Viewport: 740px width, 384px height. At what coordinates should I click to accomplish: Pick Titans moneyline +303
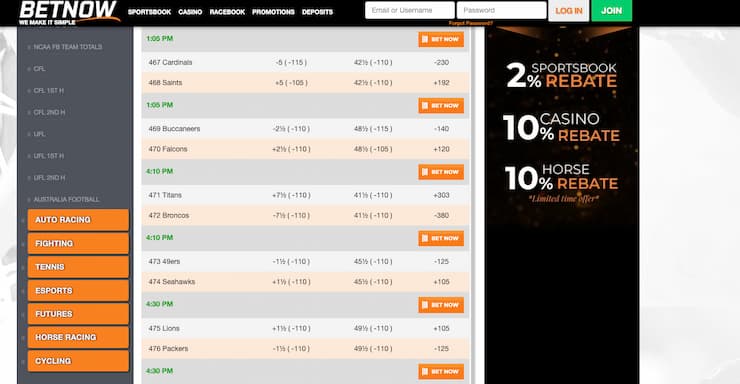[x=441, y=195]
